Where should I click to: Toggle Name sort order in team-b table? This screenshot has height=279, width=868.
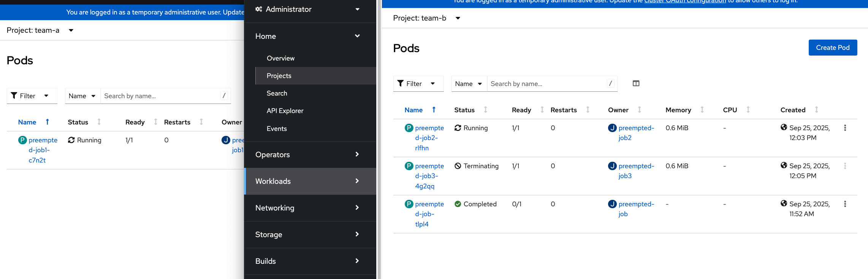(x=413, y=110)
